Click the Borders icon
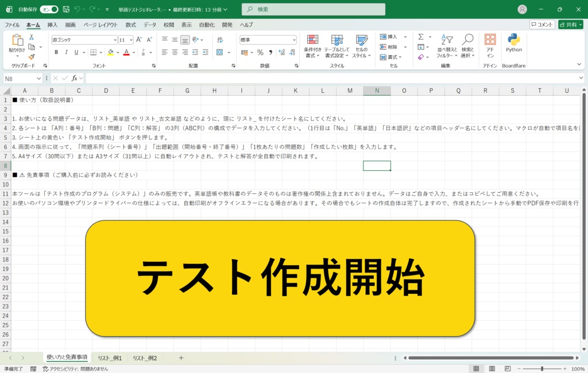The width and height of the screenshot is (588, 373). coord(94,52)
